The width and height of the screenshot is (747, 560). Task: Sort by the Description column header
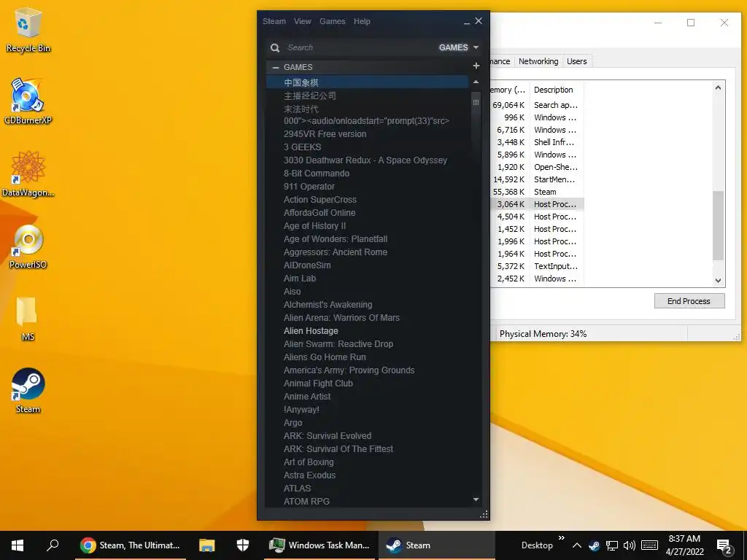tap(556, 90)
